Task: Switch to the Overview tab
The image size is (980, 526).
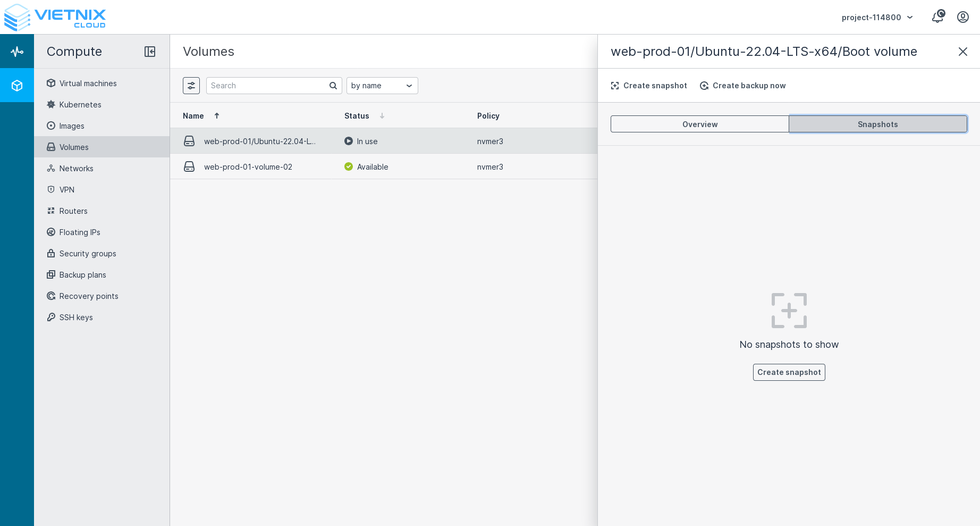Action: click(699, 124)
